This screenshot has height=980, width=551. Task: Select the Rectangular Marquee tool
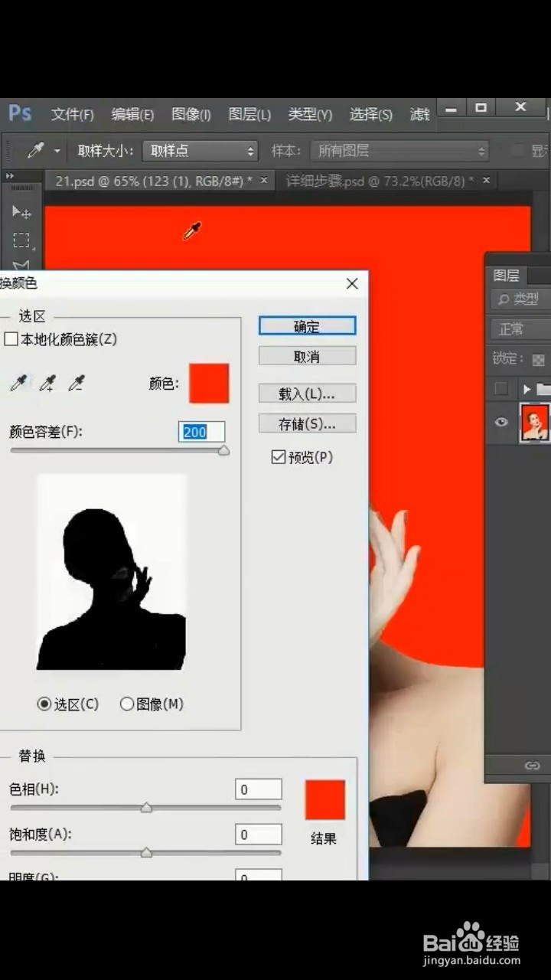pos(21,240)
